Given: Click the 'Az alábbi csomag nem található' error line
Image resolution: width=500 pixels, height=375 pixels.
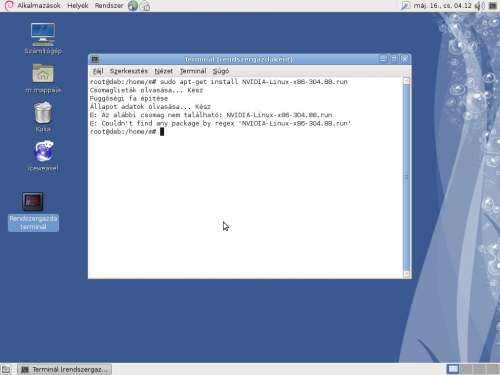Looking at the screenshot, I should tap(211, 115).
